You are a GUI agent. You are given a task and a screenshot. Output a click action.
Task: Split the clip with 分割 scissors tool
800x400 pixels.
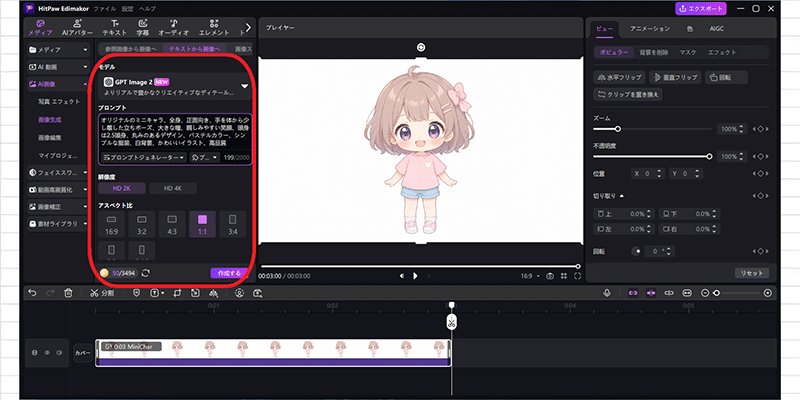[102, 293]
